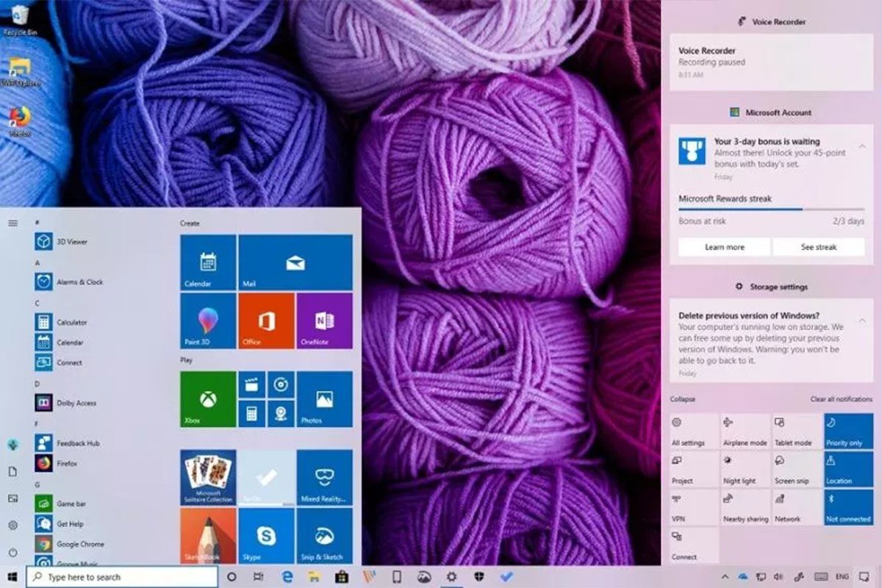Collapse the quick actions panel
882x588 pixels.
[683, 399]
